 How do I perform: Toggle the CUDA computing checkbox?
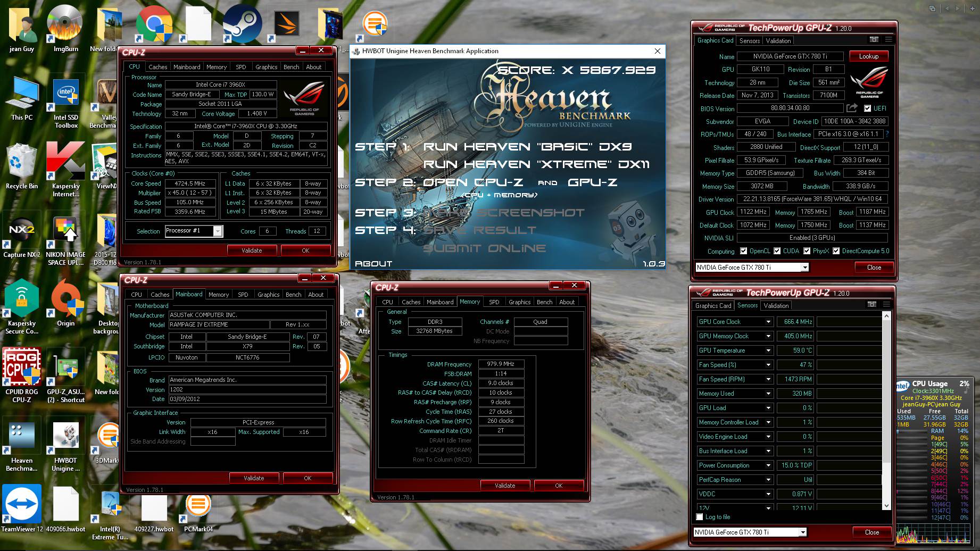tap(777, 251)
